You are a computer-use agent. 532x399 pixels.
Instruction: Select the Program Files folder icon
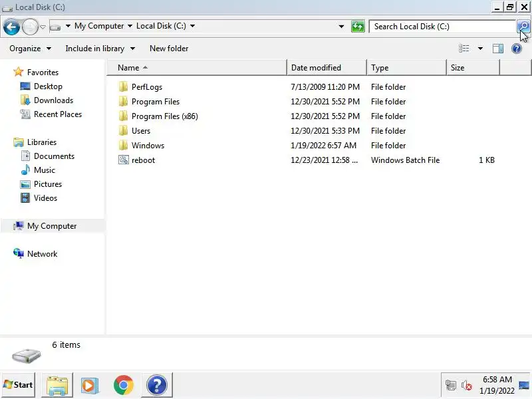(x=124, y=102)
